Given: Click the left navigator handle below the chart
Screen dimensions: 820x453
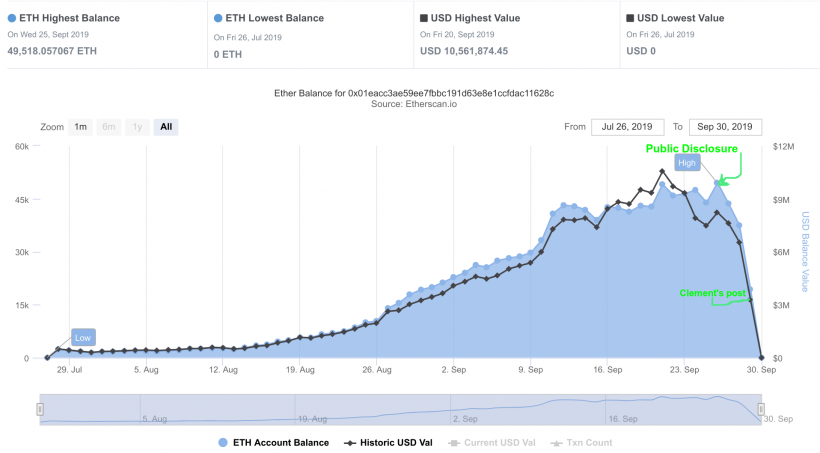Looking at the screenshot, I should click(x=40, y=409).
